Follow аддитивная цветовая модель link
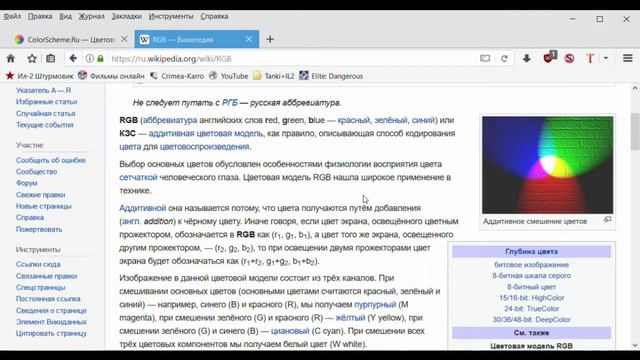This screenshot has width=640, height=360. (x=206, y=133)
